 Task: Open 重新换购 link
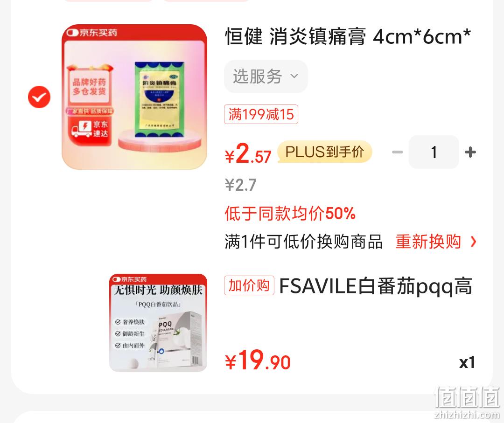428,242
